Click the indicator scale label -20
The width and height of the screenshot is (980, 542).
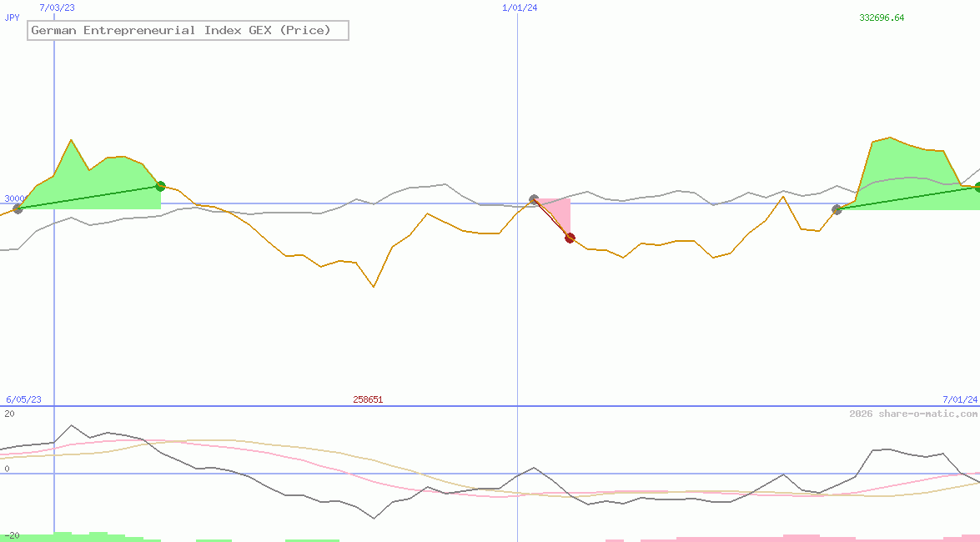(x=12, y=536)
